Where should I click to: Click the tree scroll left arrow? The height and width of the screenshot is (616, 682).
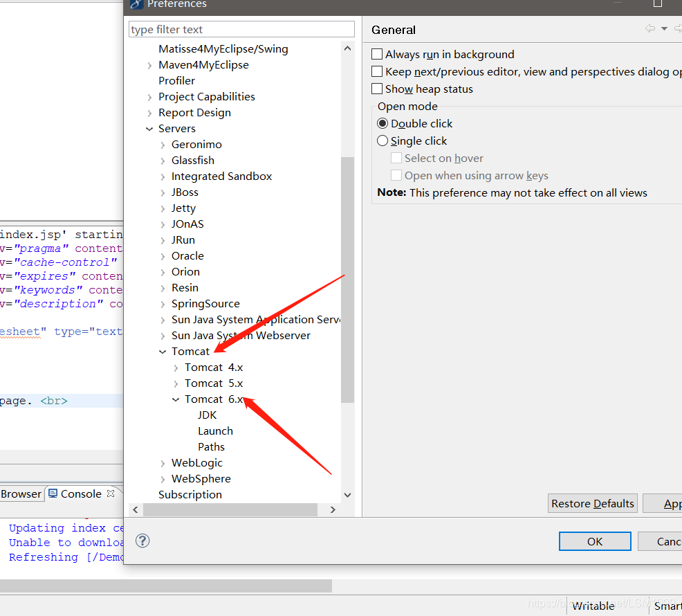(136, 509)
